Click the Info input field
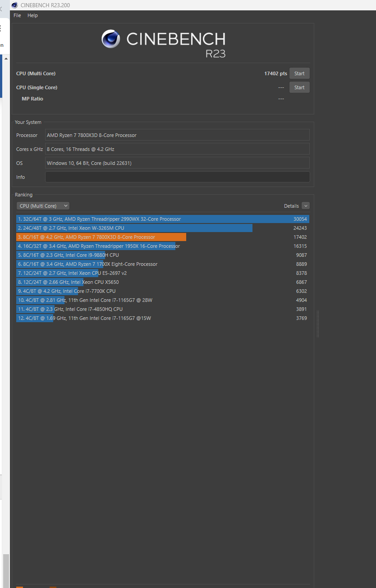The height and width of the screenshot is (588, 376). 177,177
